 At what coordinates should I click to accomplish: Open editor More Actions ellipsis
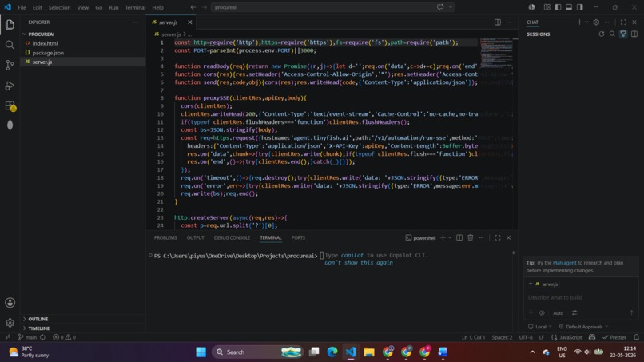point(508,22)
